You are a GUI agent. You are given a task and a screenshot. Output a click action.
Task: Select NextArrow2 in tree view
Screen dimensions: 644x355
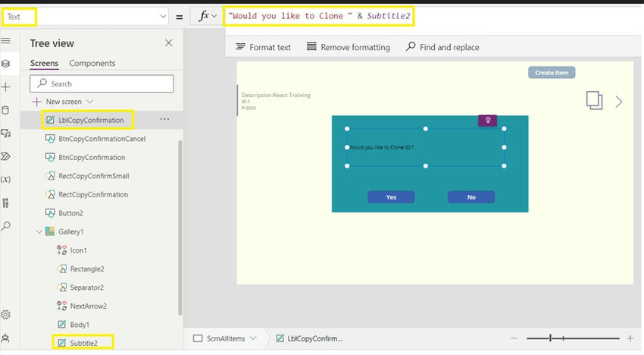tap(89, 306)
